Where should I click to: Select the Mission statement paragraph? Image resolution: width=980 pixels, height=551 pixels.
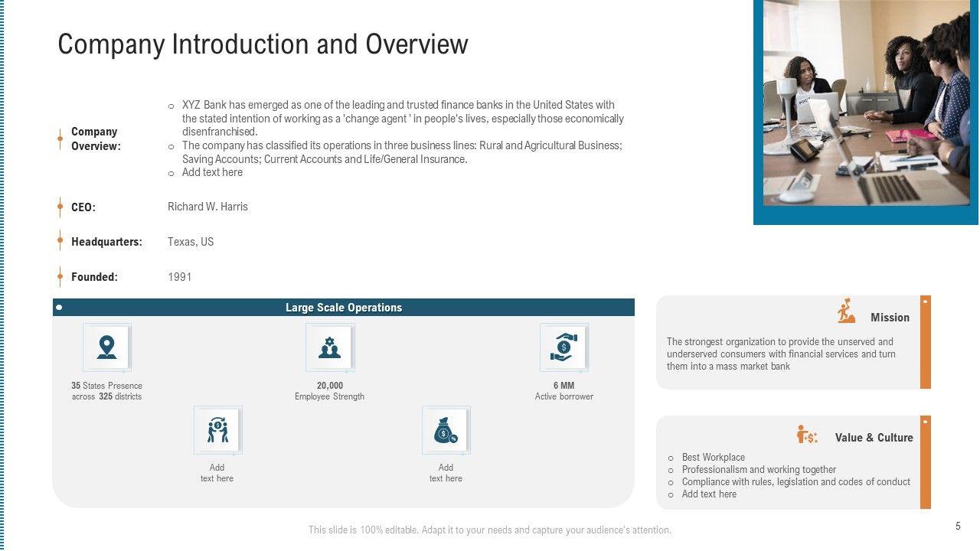coord(781,354)
